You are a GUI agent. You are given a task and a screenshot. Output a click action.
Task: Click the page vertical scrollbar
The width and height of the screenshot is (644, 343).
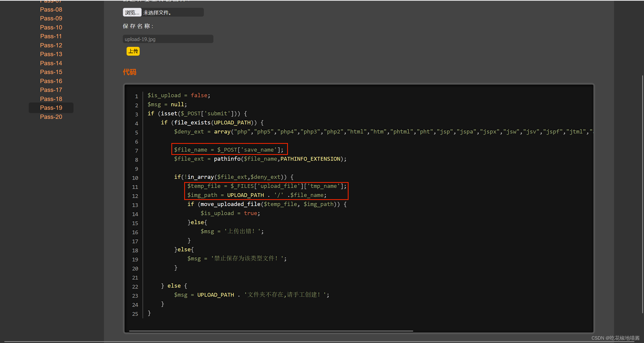click(x=642, y=194)
